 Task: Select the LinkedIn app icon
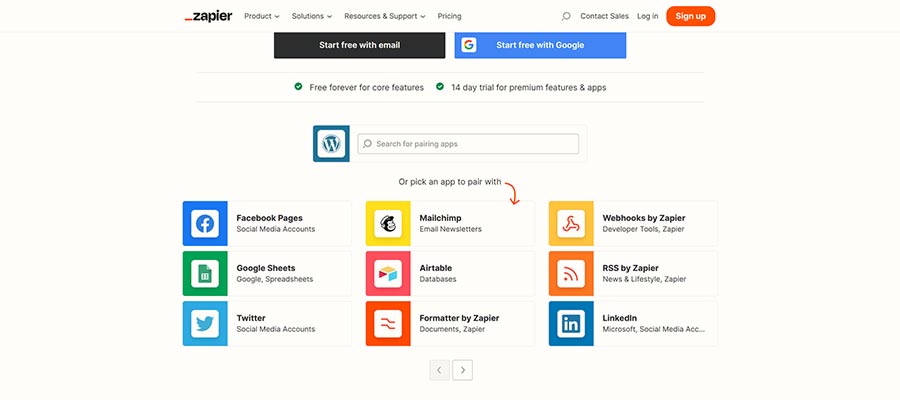pyautogui.click(x=571, y=323)
